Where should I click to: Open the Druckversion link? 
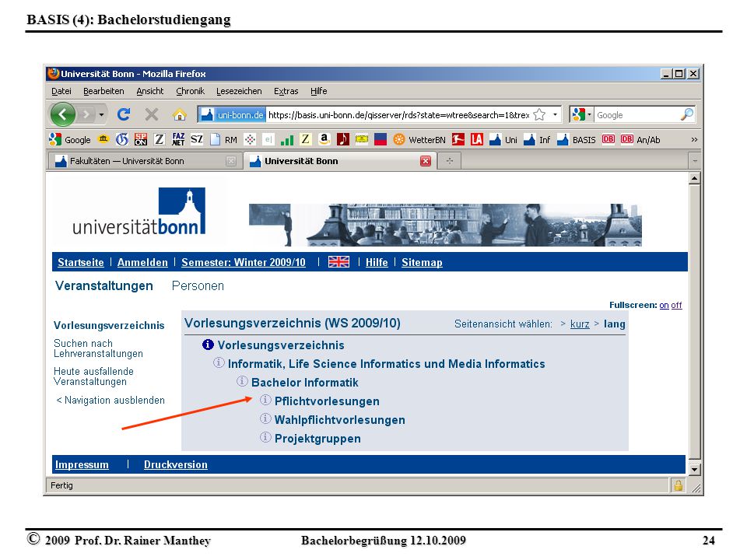pos(176,465)
